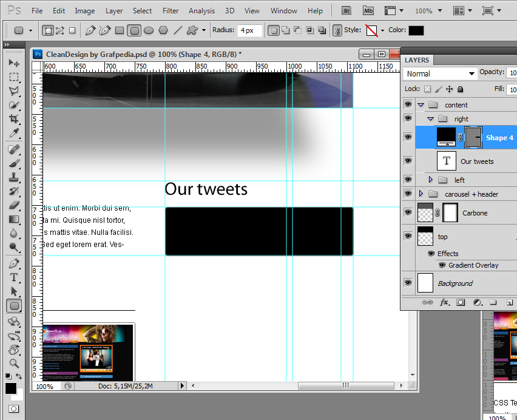
Task: Choose Line shape in options bar
Action: tap(178, 31)
